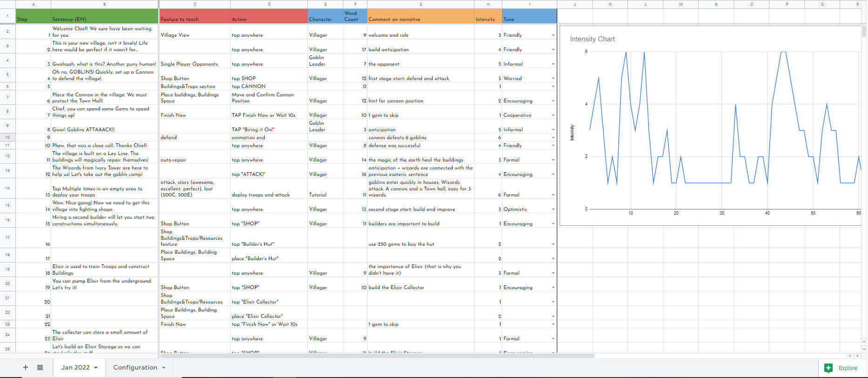Switch to the Configuration sheet tab
This screenshot has width=868, height=378.
pos(135,367)
